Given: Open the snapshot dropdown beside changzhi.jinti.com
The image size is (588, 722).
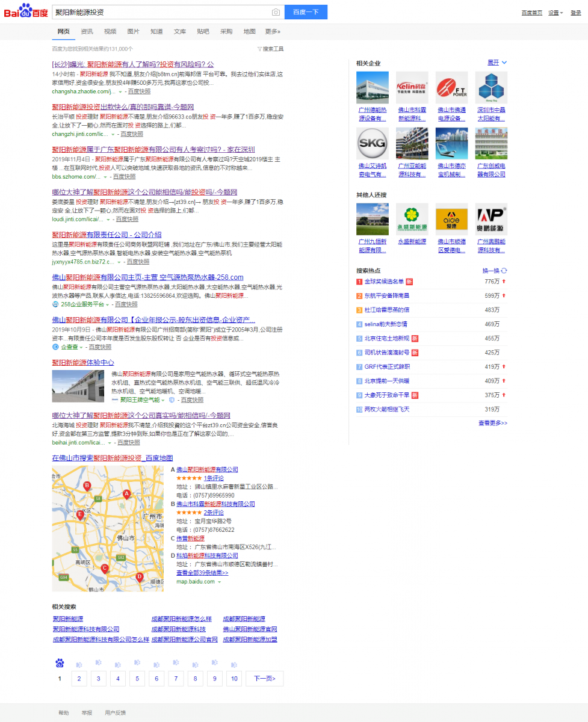Looking at the screenshot, I should tap(112, 134).
